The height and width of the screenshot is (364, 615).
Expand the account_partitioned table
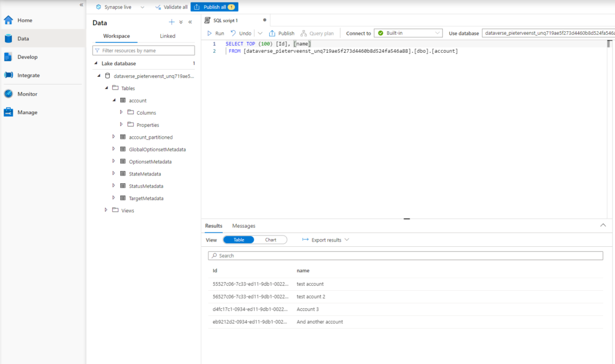point(114,137)
